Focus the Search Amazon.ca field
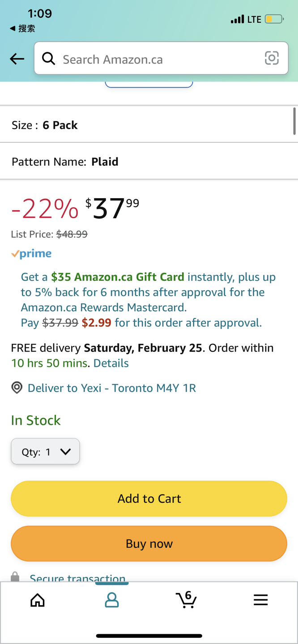 161,58
